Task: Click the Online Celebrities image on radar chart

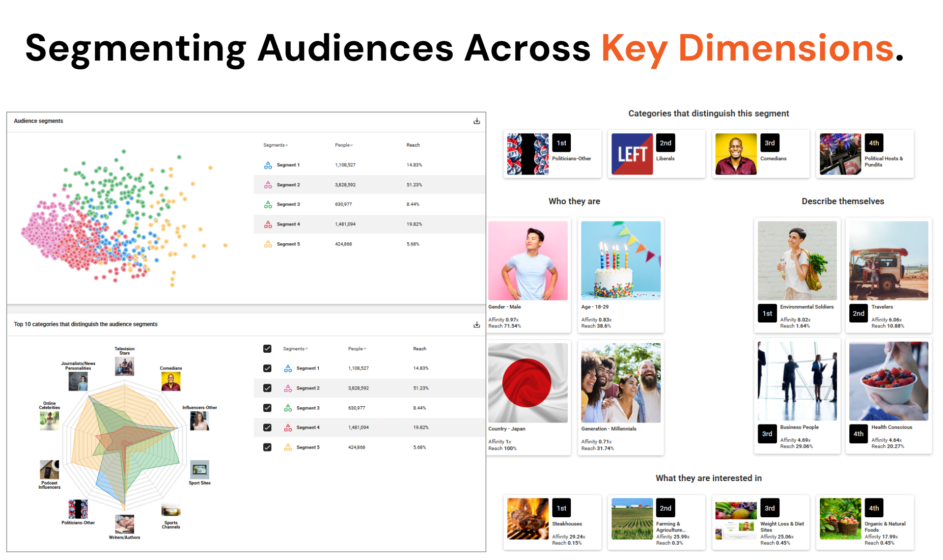Action: pyautogui.click(x=49, y=421)
